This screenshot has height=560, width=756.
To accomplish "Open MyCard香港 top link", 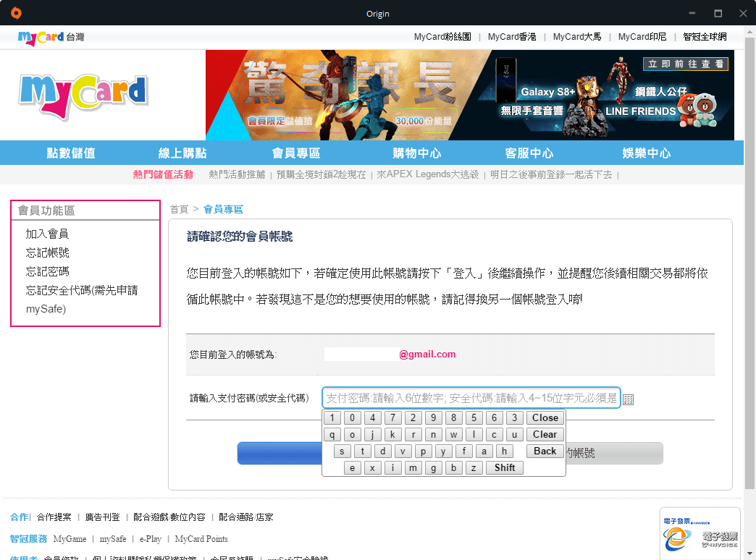I will click(511, 37).
